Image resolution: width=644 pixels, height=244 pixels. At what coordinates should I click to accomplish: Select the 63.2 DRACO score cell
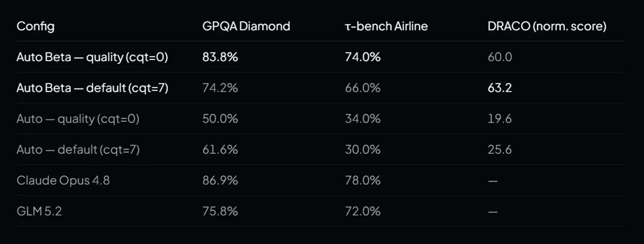point(499,88)
